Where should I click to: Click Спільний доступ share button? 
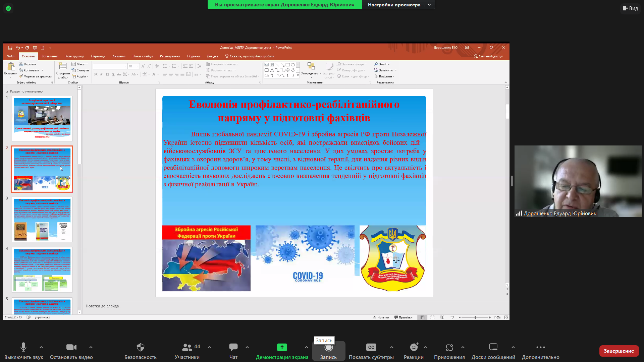[488, 56]
